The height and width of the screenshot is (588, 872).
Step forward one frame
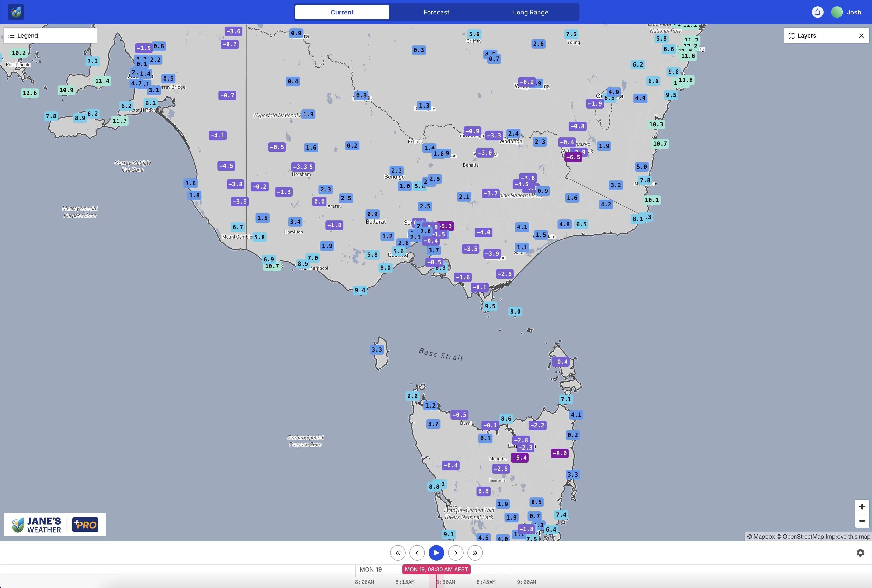456,553
